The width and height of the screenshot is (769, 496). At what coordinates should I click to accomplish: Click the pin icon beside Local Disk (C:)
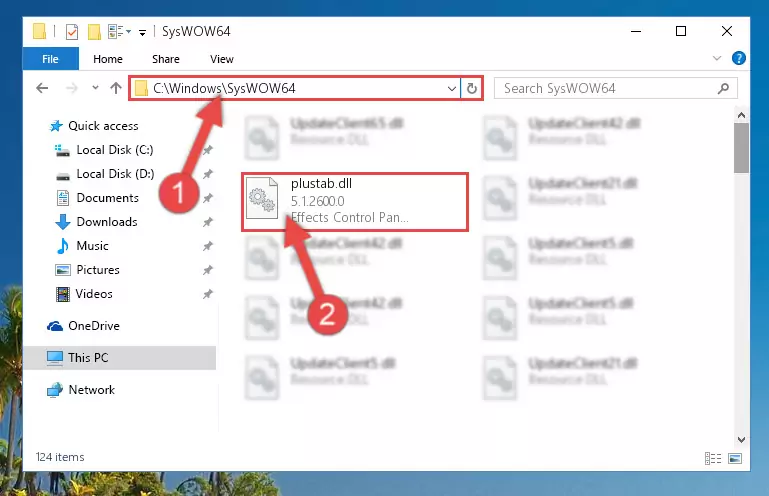click(208, 150)
